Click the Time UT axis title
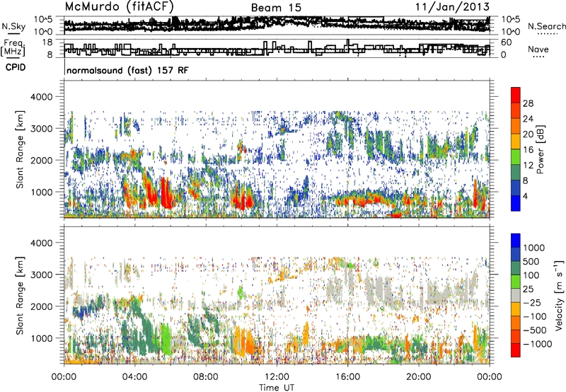566x392 pixels. point(277,387)
